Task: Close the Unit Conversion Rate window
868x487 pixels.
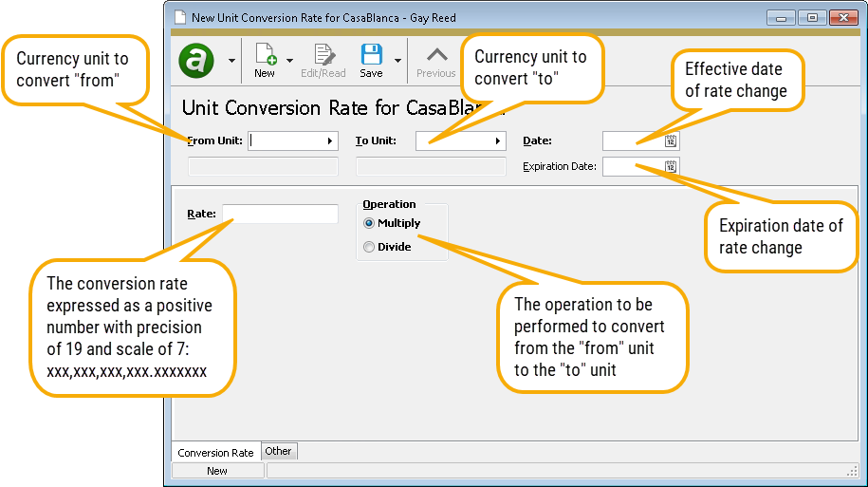Action: coord(841,16)
